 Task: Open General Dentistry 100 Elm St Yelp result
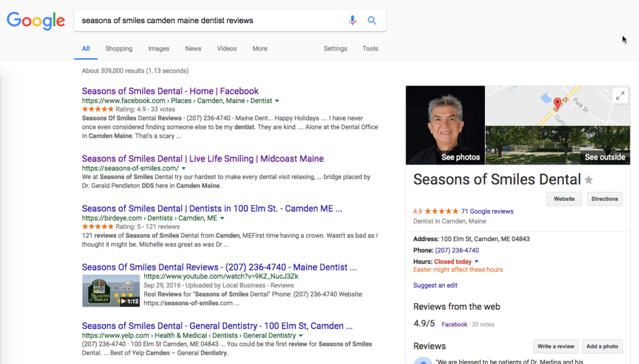[x=217, y=326]
